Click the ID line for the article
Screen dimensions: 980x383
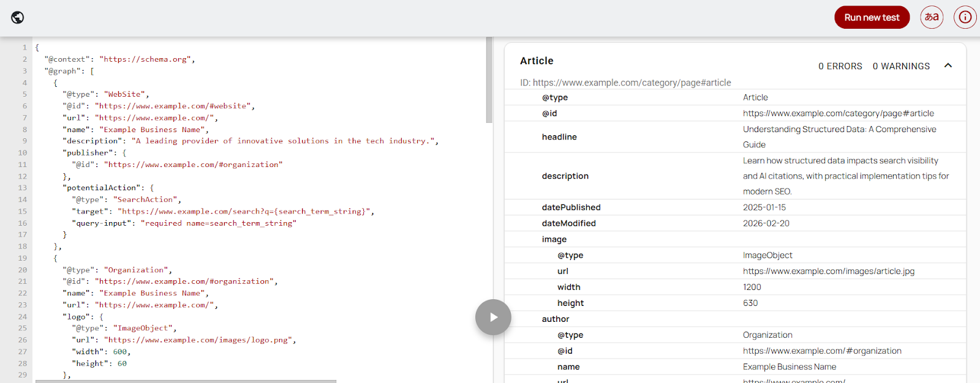625,83
